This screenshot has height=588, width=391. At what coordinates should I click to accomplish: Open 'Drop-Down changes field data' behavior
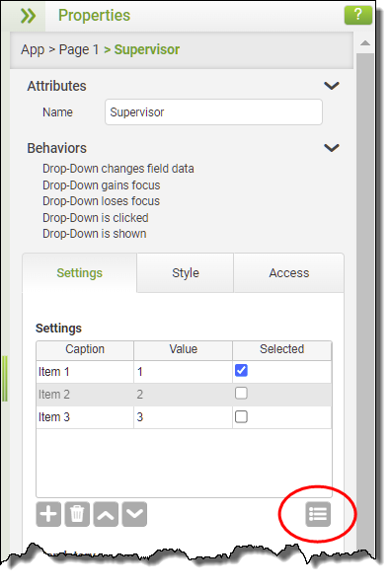click(118, 169)
